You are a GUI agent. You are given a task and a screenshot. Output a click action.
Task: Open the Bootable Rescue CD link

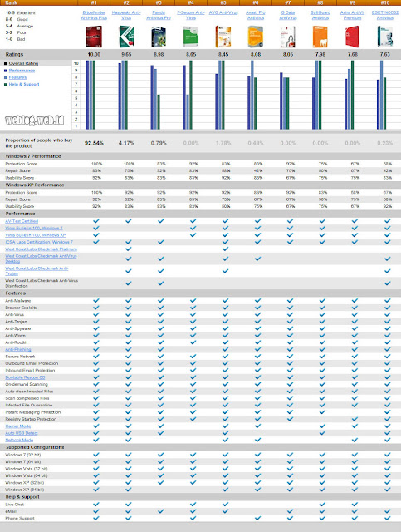pos(25,377)
